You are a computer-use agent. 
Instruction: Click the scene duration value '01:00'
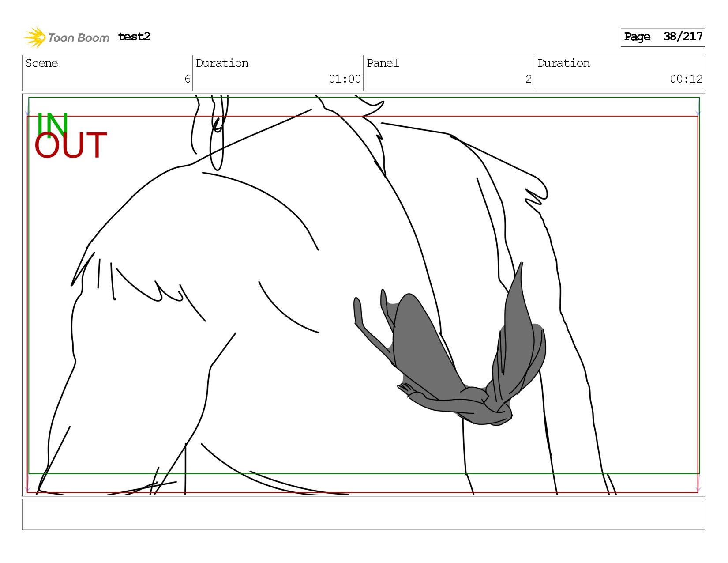click(345, 79)
